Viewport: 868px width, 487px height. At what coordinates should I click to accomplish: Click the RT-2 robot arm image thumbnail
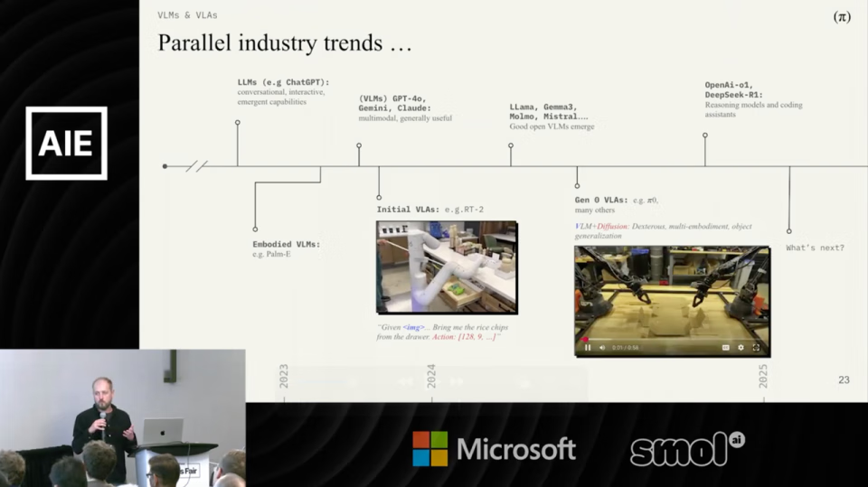[x=447, y=267]
